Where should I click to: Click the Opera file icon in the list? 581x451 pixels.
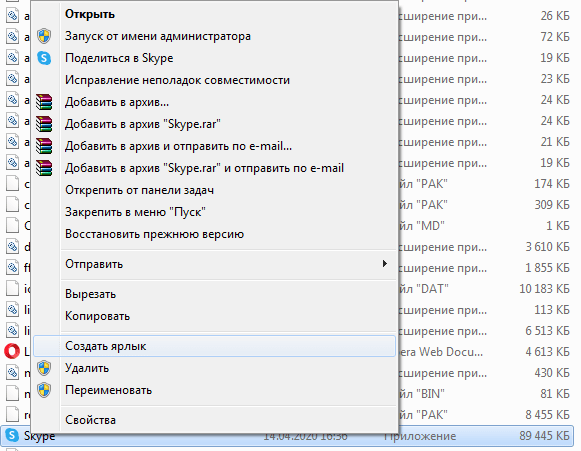click(12, 351)
